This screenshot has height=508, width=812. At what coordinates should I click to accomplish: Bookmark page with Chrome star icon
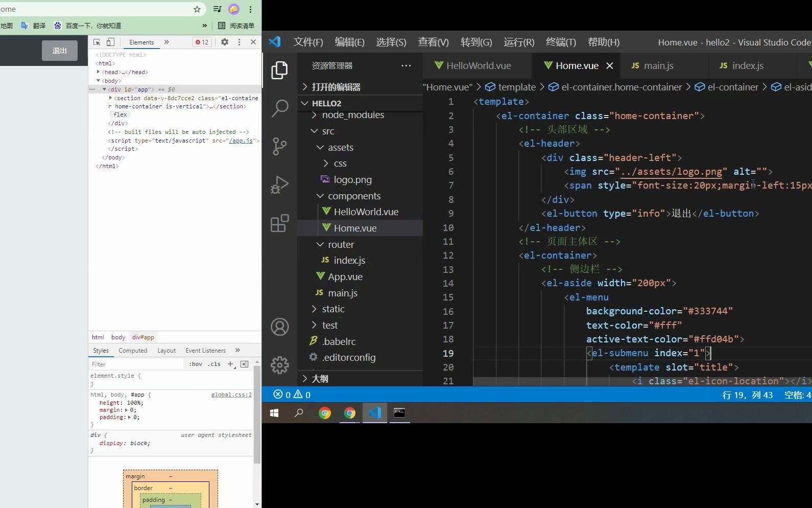coord(197,9)
